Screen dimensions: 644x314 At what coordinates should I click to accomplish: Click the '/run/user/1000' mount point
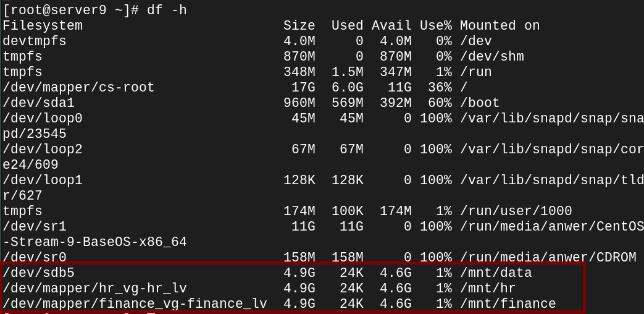[516, 211]
